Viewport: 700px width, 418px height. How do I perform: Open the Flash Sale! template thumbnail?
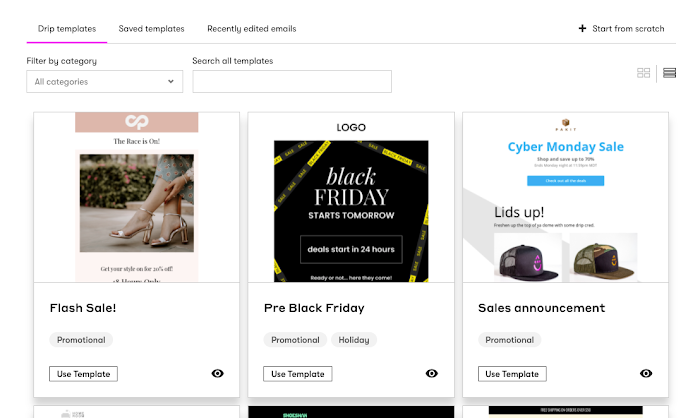[137, 197]
